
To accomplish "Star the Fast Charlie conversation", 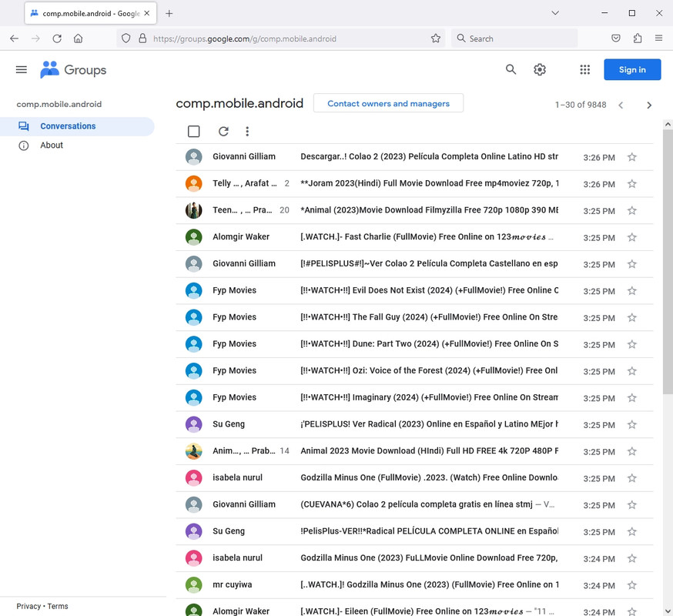I will [x=631, y=237].
